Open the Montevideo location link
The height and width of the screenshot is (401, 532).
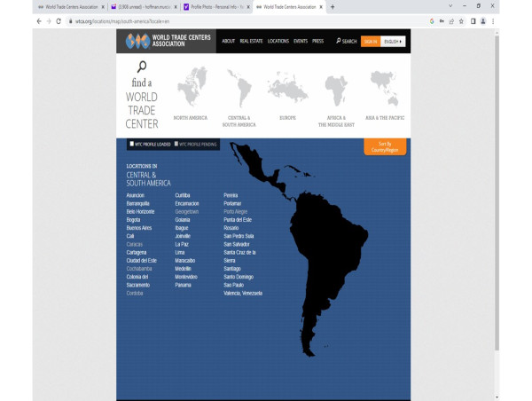tap(186, 277)
